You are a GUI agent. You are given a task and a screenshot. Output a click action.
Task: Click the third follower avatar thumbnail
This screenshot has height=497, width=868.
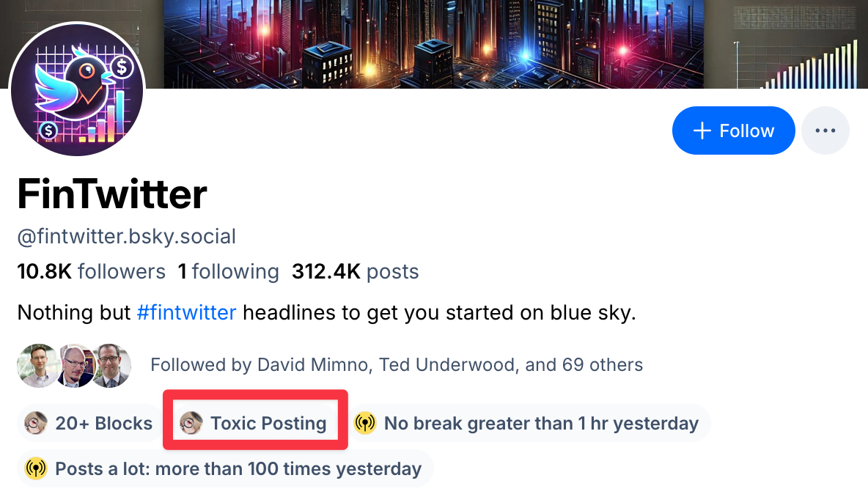pos(111,365)
